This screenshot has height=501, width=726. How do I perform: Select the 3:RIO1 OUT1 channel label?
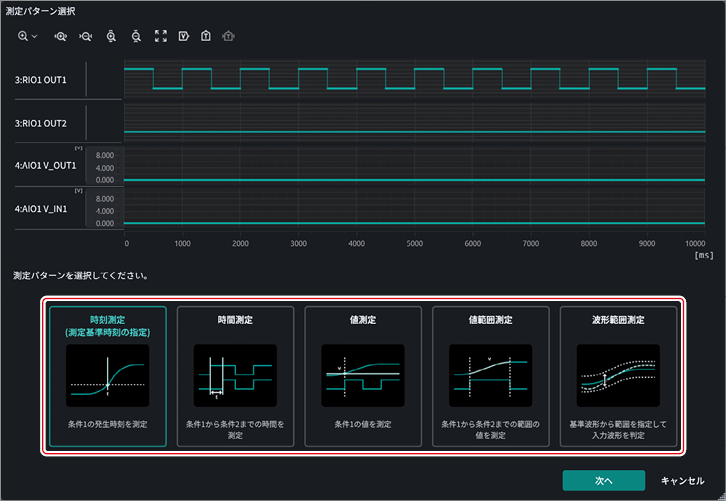41,80
